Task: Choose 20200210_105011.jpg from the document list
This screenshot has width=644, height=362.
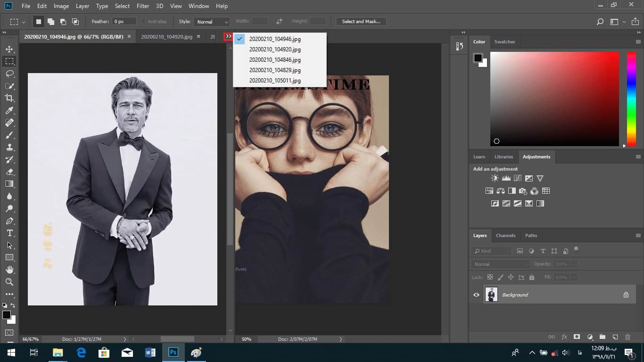Action: pyautogui.click(x=275, y=81)
